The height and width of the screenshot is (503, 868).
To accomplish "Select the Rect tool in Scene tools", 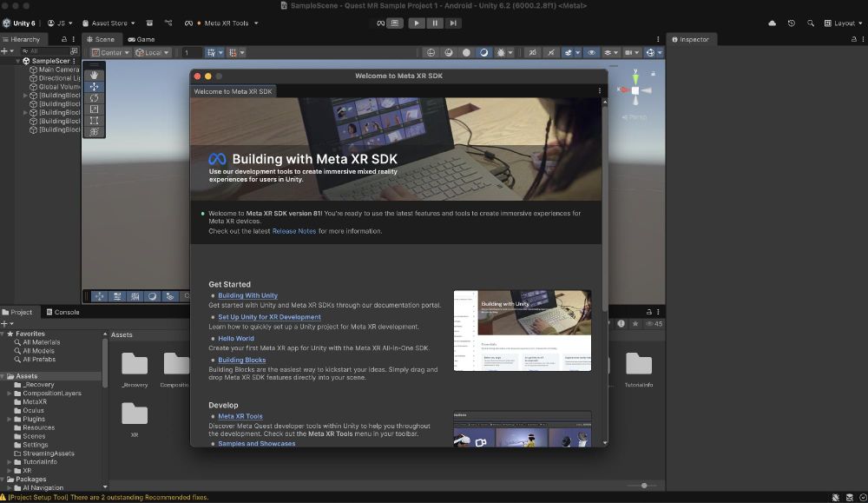I will (94, 120).
